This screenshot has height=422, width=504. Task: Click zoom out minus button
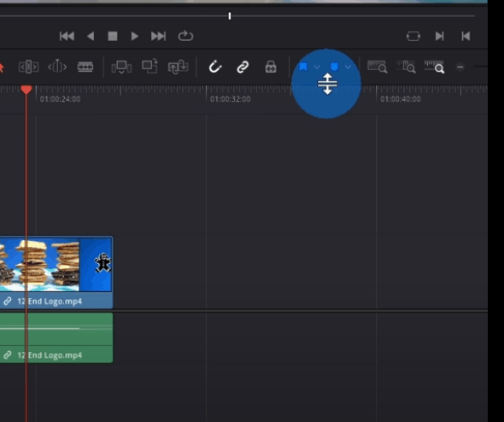tap(460, 67)
